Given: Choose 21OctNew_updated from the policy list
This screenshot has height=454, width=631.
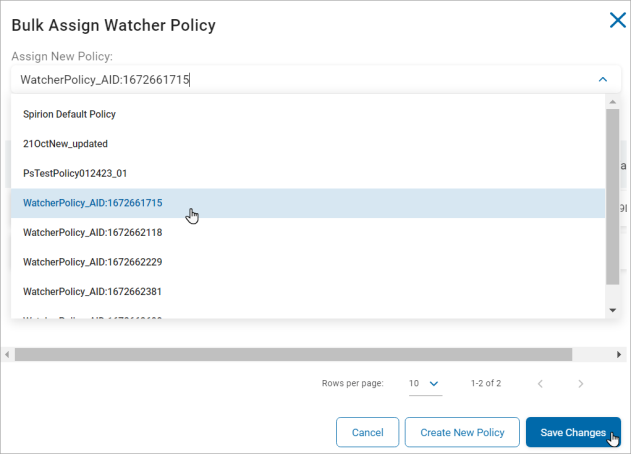Looking at the screenshot, I should (x=65, y=144).
